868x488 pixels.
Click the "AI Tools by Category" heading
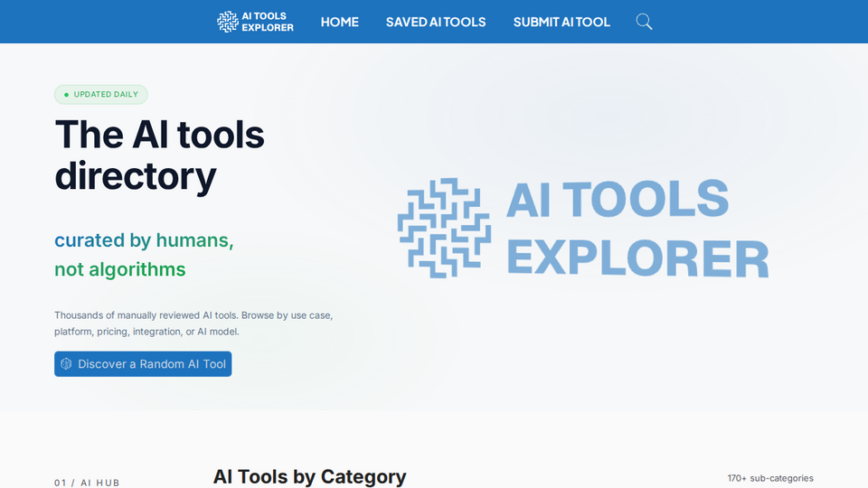(x=309, y=476)
